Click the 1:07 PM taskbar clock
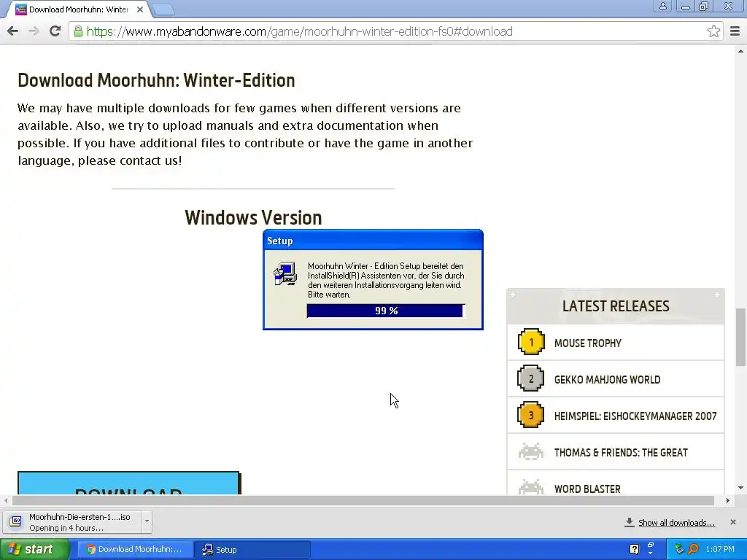 point(720,549)
